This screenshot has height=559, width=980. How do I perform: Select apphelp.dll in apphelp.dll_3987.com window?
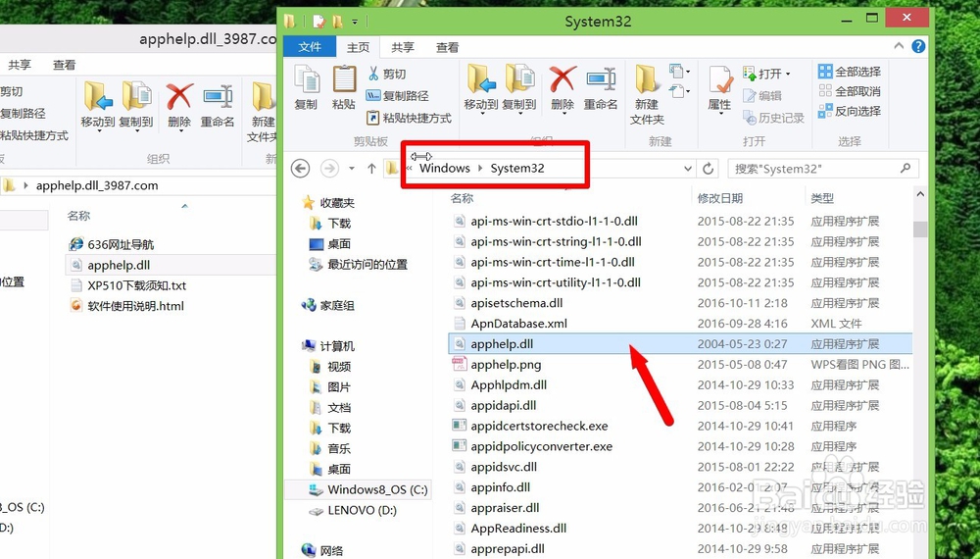[x=170, y=265]
